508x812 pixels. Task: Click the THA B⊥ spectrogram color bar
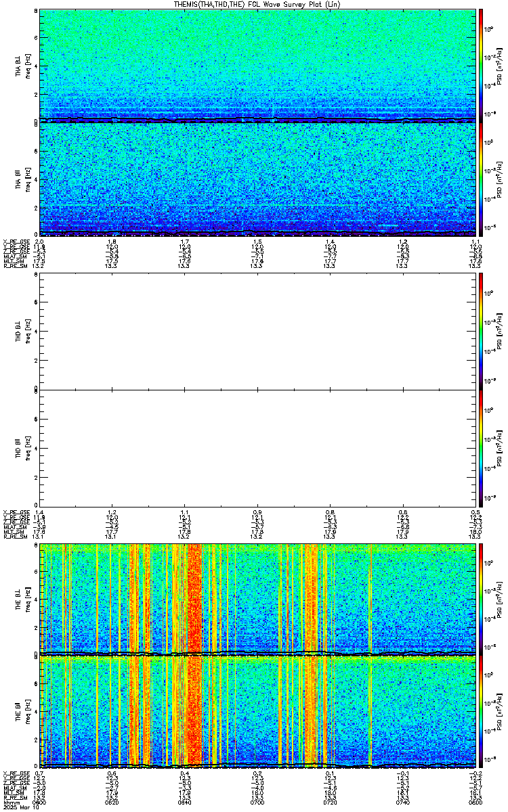click(480, 65)
